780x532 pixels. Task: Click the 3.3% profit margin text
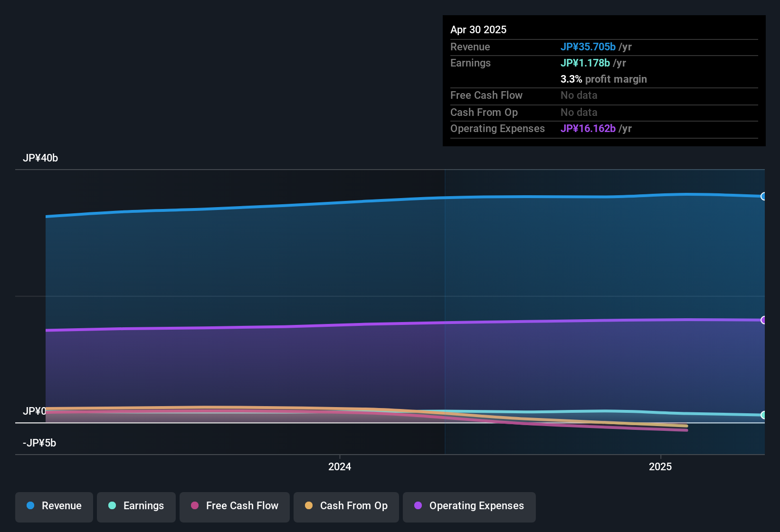click(x=604, y=79)
